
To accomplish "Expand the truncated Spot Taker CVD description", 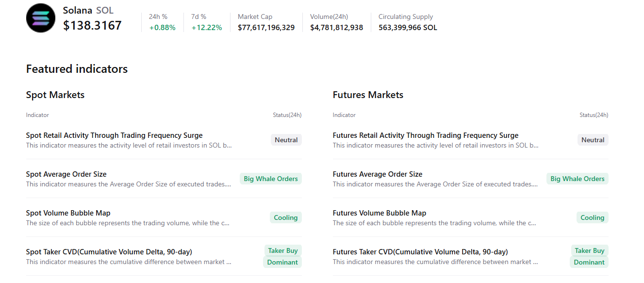I will tap(128, 262).
